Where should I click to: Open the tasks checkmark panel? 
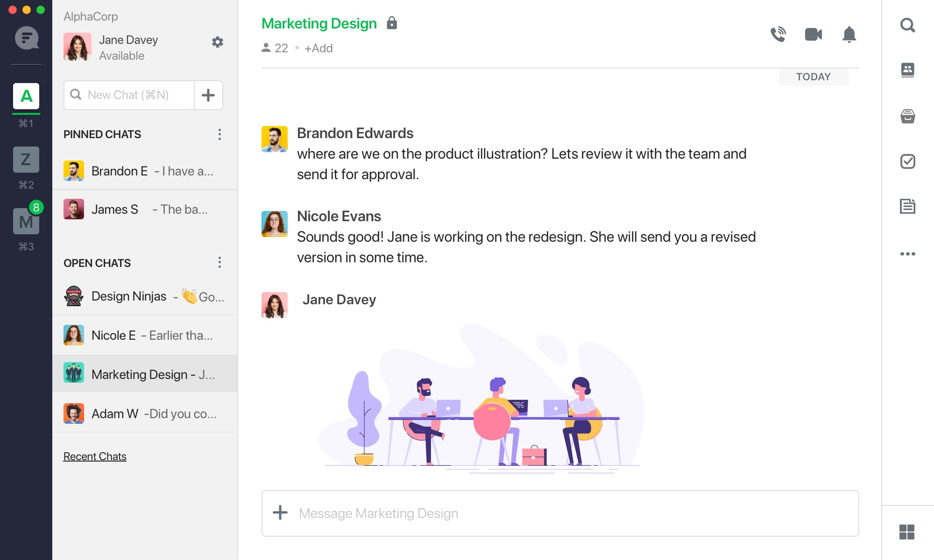click(x=907, y=161)
